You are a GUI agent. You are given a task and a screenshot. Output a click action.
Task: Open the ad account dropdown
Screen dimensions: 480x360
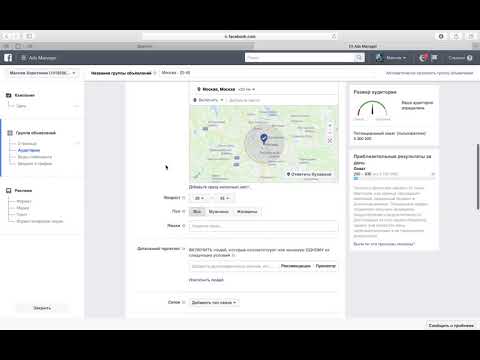coord(42,73)
